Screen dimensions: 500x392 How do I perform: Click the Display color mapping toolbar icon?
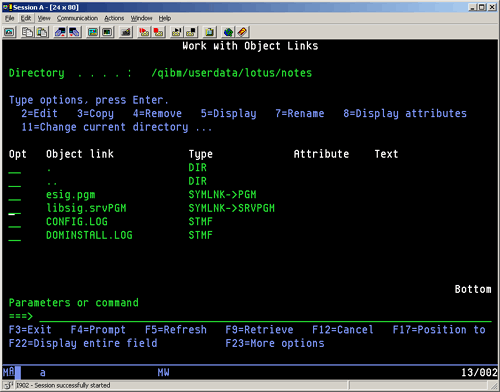click(93, 32)
